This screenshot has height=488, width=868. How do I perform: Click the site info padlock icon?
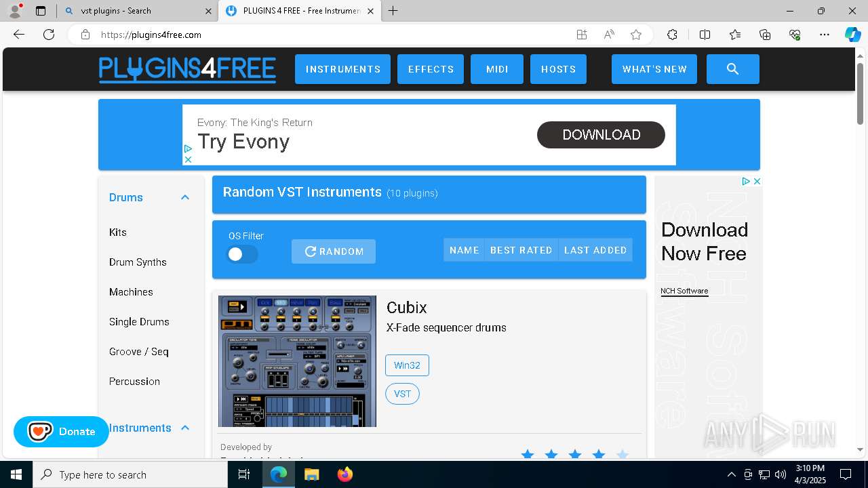85,35
